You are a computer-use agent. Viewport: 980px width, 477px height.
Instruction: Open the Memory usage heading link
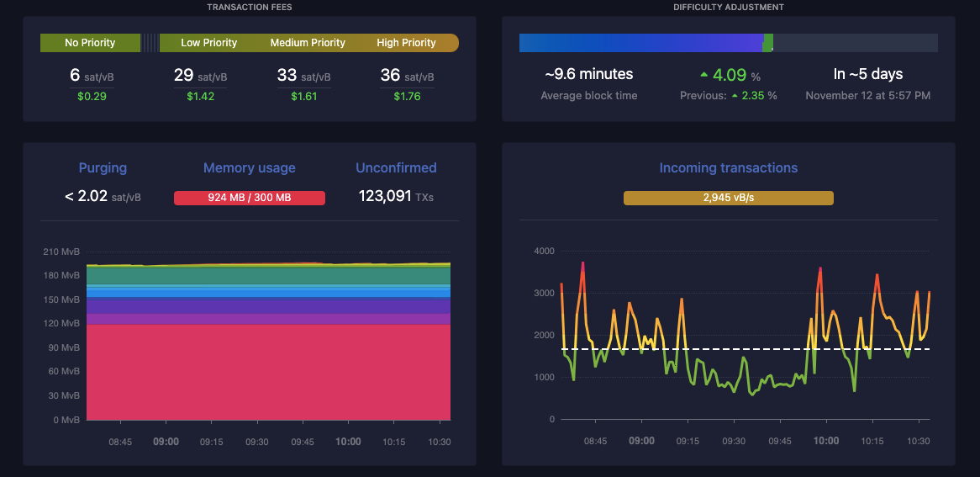(x=249, y=168)
